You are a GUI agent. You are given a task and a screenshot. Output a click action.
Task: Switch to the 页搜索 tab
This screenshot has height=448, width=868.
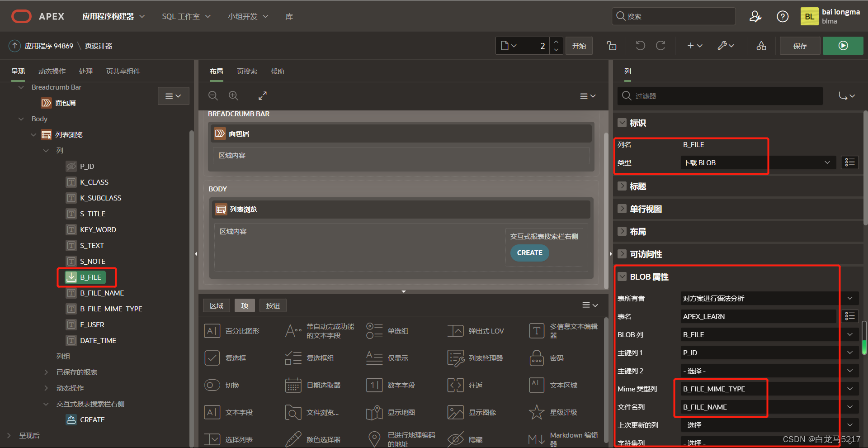pyautogui.click(x=247, y=71)
